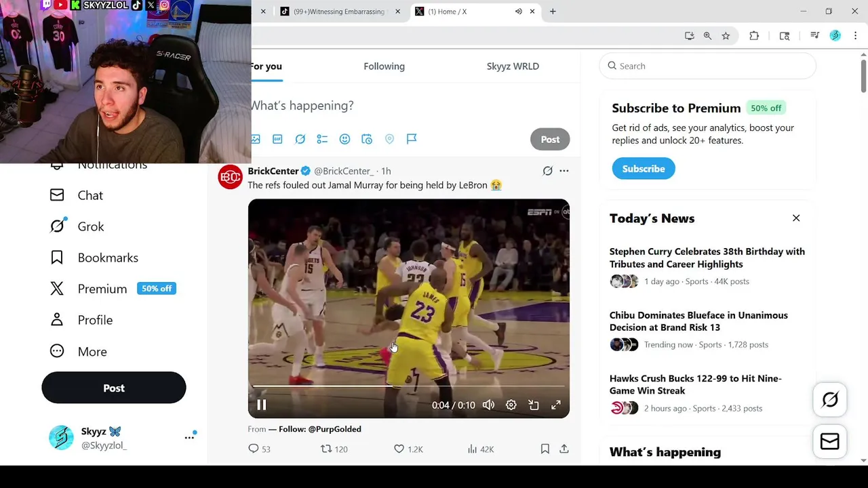The image size is (868, 488).
Task: Click the Skyyz account avatar in sidebar
Action: point(61,438)
